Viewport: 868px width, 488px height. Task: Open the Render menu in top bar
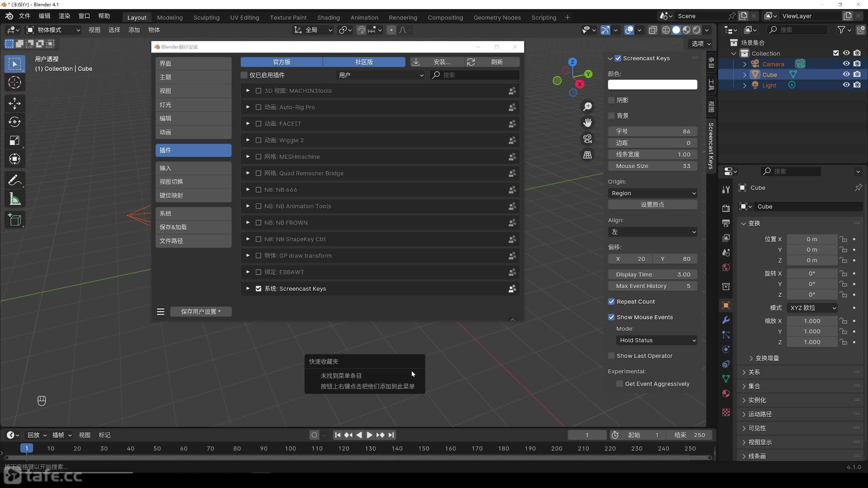coord(64,16)
